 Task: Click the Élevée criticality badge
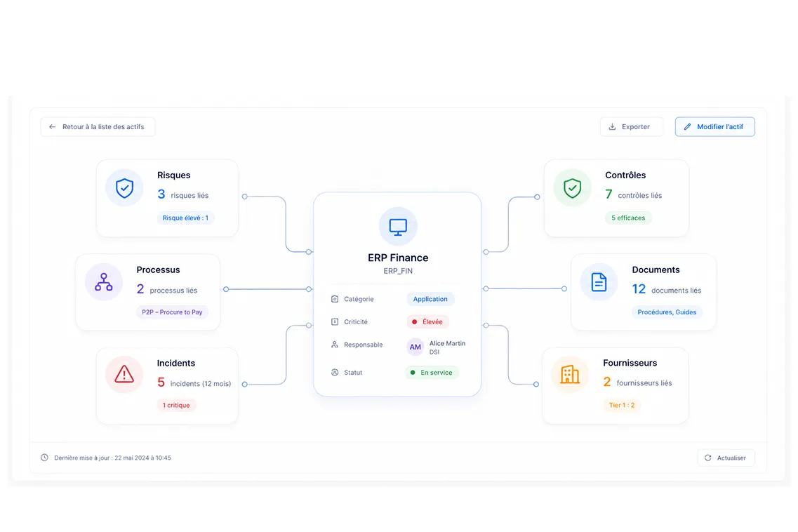pyautogui.click(x=427, y=321)
